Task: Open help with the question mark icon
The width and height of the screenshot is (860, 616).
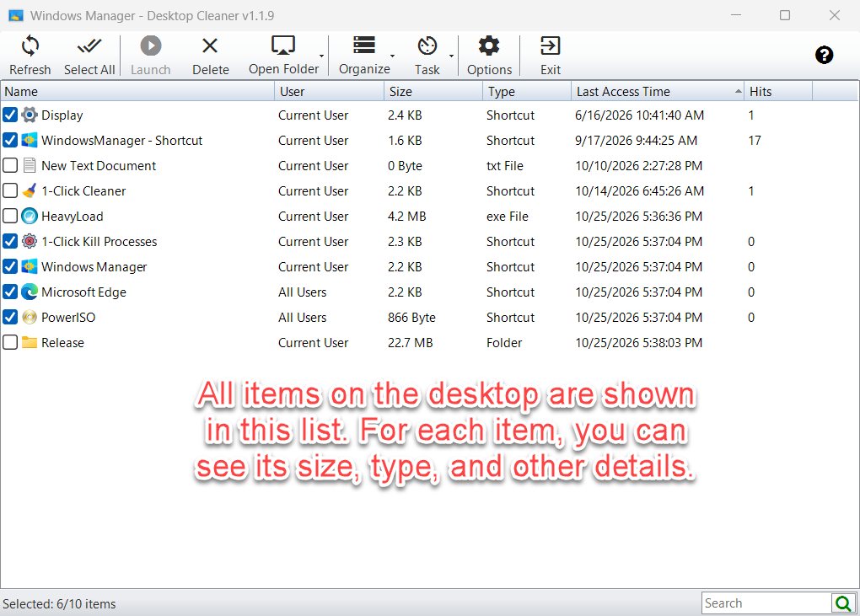Action: pos(824,55)
